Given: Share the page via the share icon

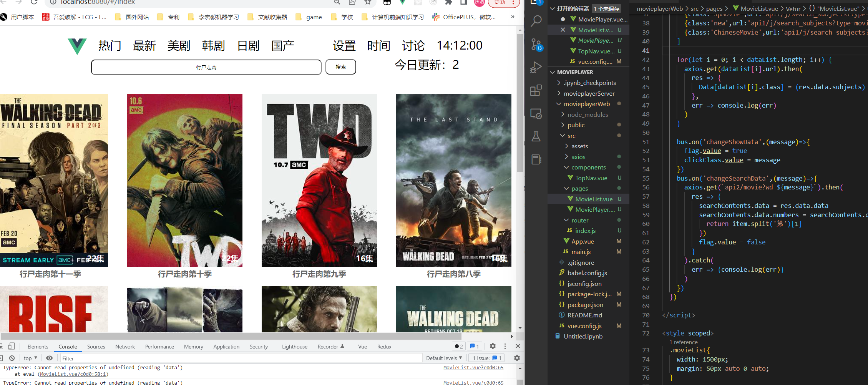Looking at the screenshot, I should [x=352, y=2].
